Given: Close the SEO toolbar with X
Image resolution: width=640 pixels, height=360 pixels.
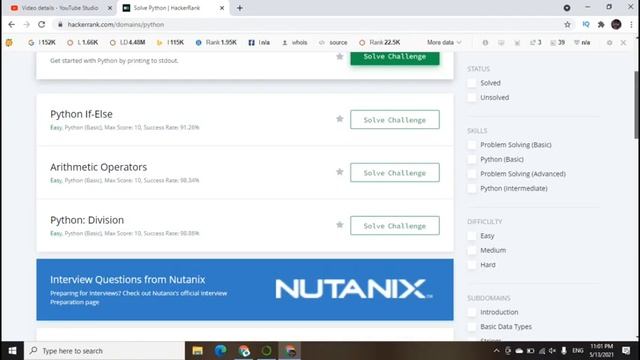Looking at the screenshot, I should click(623, 42).
